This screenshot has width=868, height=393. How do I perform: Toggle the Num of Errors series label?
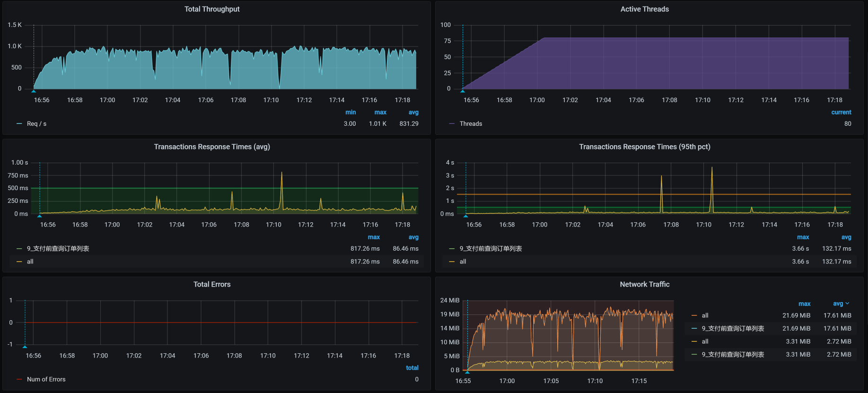click(x=46, y=379)
